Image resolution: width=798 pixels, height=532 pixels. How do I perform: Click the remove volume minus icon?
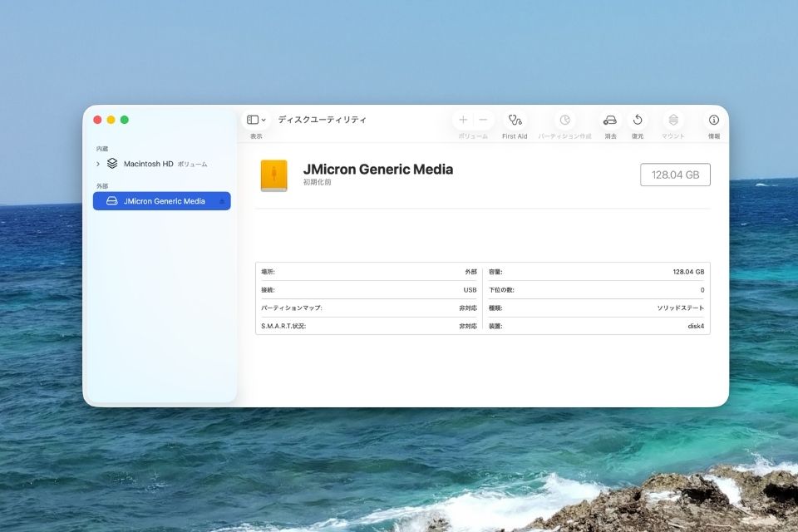483,120
